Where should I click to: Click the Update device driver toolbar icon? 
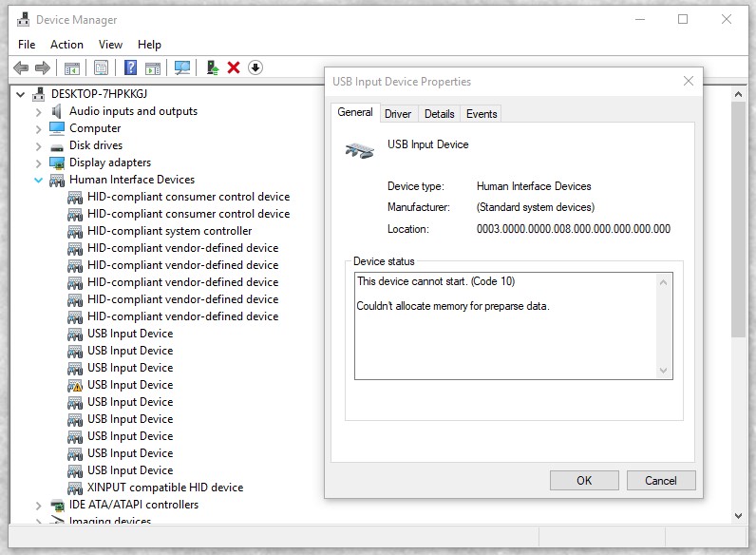(212, 67)
